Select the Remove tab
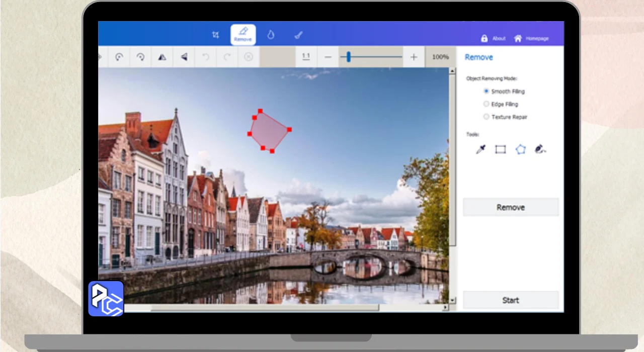Image resolution: width=644 pixels, height=352 pixels. (243, 35)
